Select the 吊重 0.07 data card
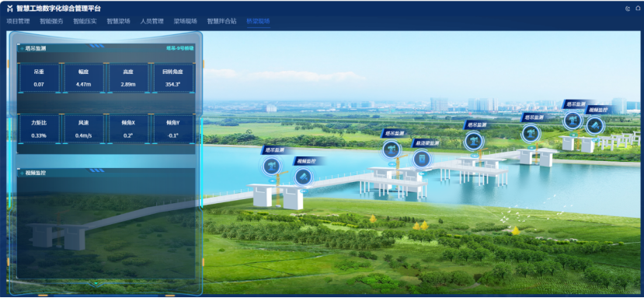 pos(39,78)
